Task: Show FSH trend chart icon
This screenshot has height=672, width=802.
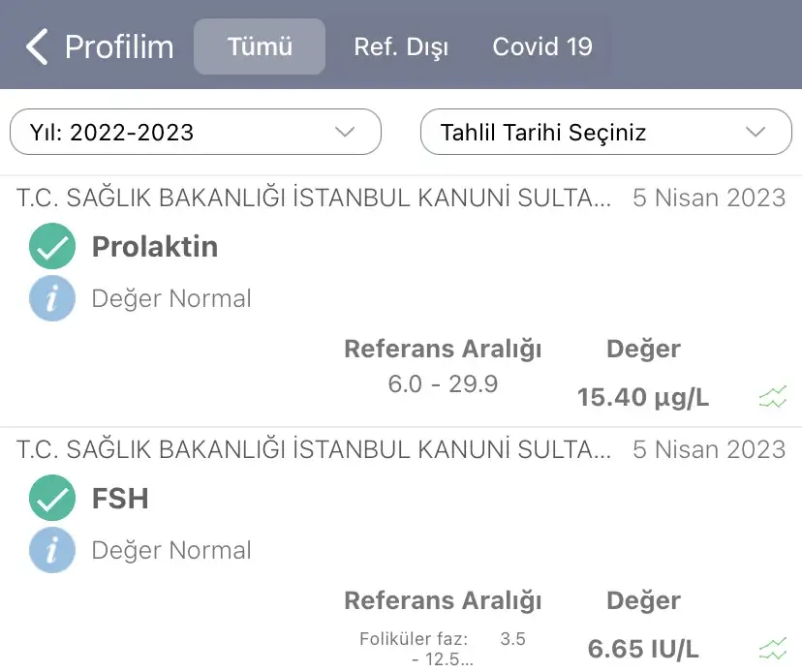Action: pos(772,649)
